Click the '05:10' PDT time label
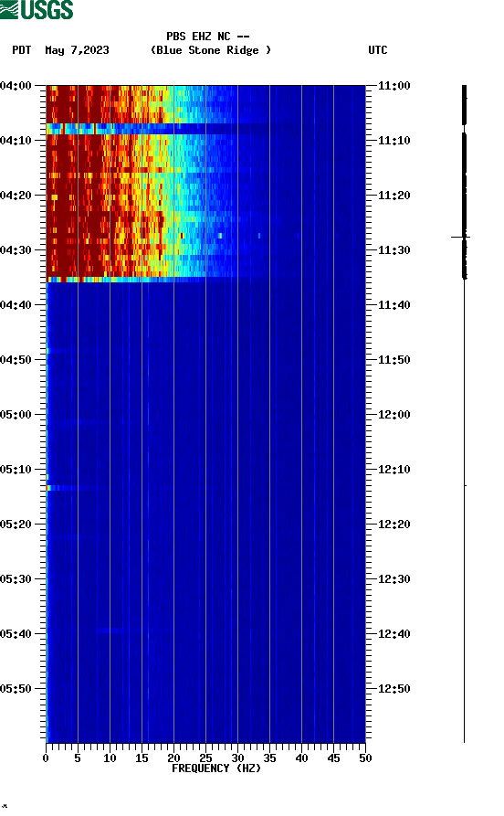 [16, 470]
